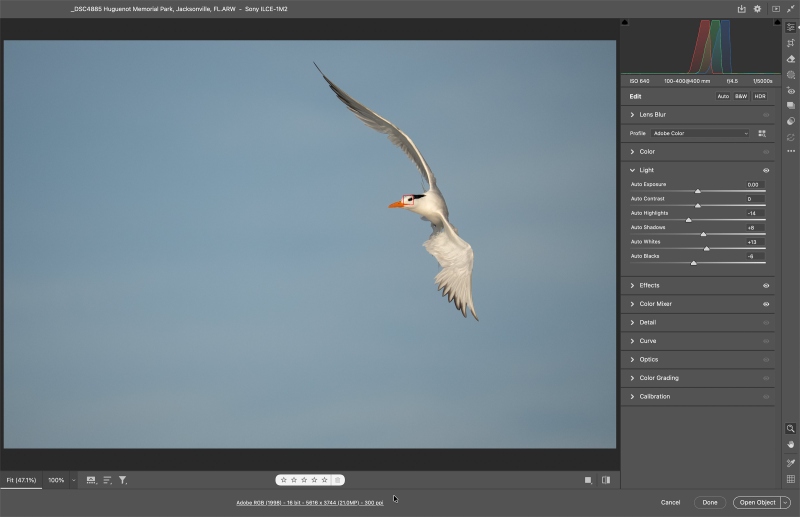Select the Crop and Rotate tool

click(791, 43)
